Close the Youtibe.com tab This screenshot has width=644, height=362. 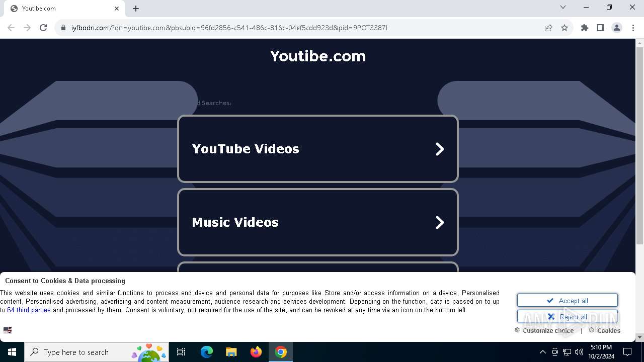[x=117, y=9]
